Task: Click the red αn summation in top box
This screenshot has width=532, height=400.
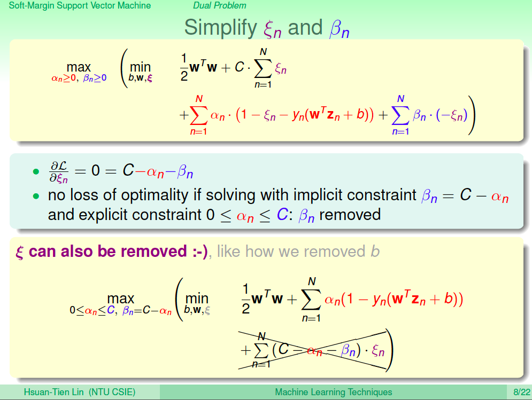Action: pos(282,115)
